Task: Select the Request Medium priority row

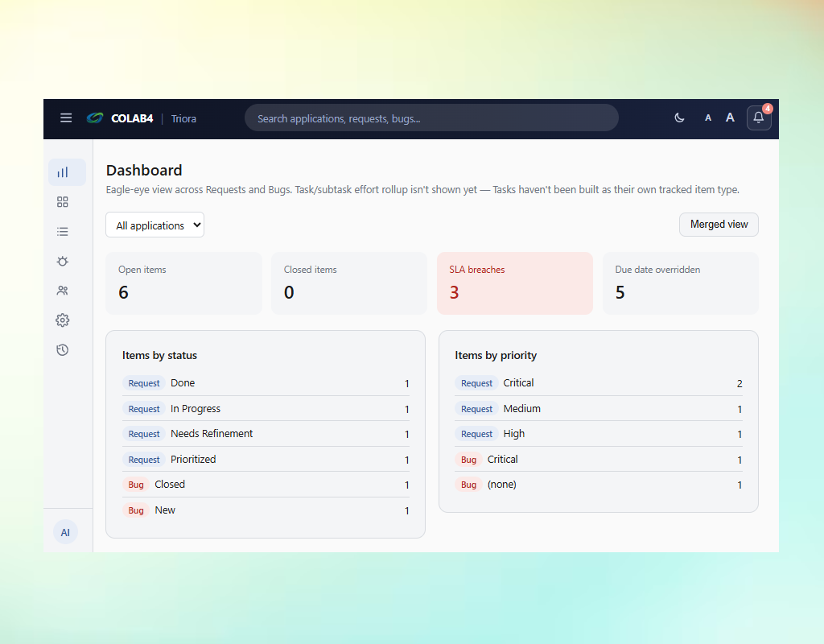Action: 599,408
